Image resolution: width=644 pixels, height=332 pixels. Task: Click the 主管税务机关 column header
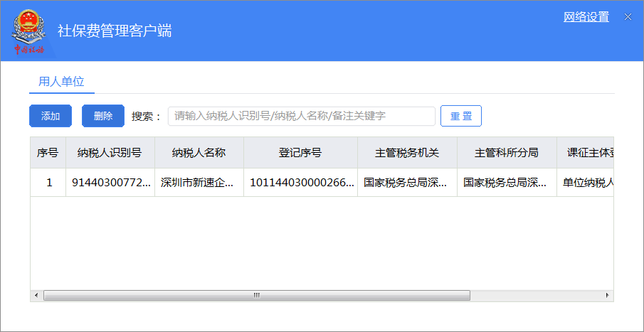[x=407, y=153]
